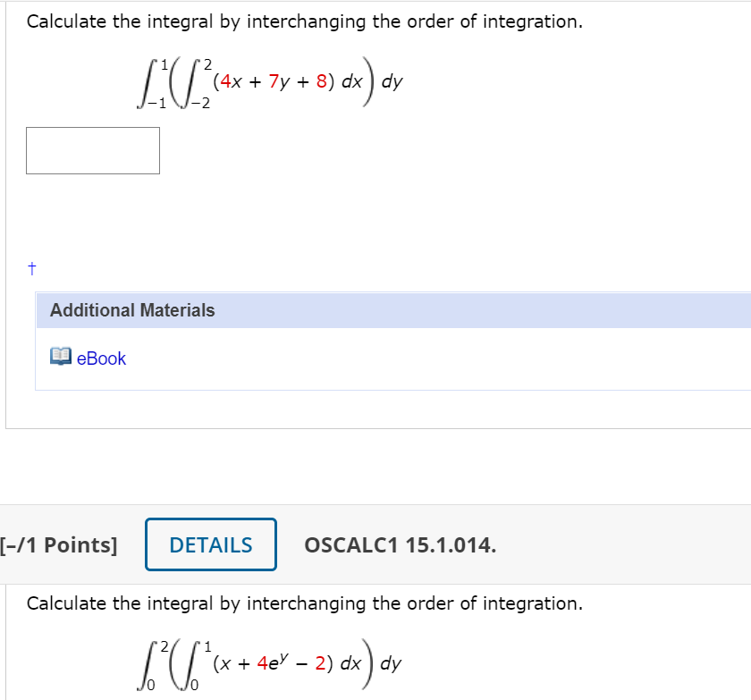
Task: Click the OSCALC1 15.1.014 assignment label
Action: [399, 544]
